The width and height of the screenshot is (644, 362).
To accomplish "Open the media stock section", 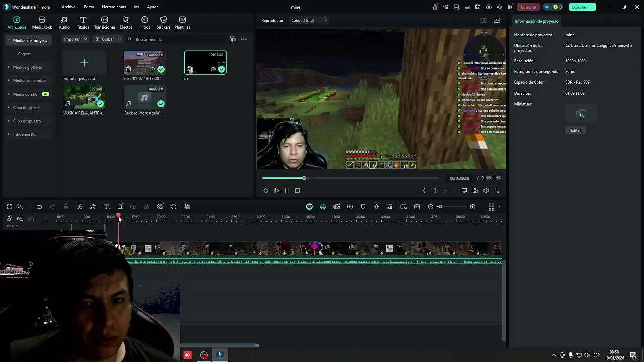I will (42, 23).
